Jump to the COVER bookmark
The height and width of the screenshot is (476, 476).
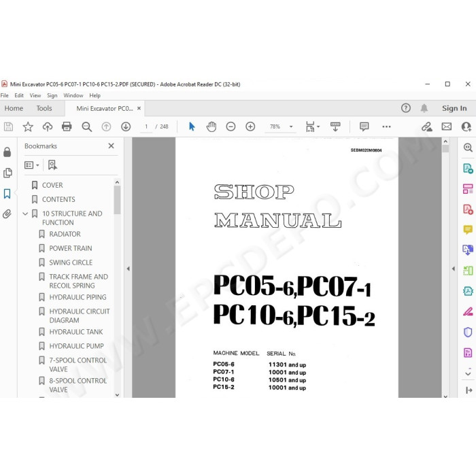coord(52,185)
